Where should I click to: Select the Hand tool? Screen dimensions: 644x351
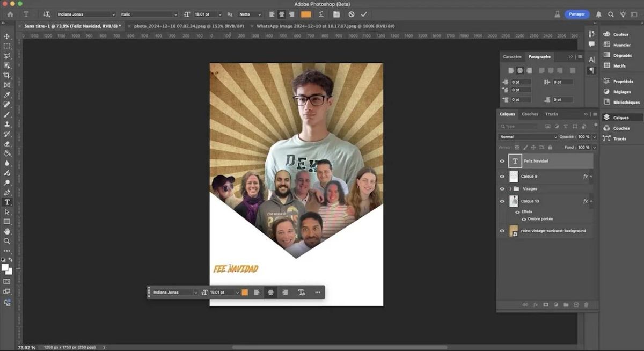pyautogui.click(x=7, y=231)
